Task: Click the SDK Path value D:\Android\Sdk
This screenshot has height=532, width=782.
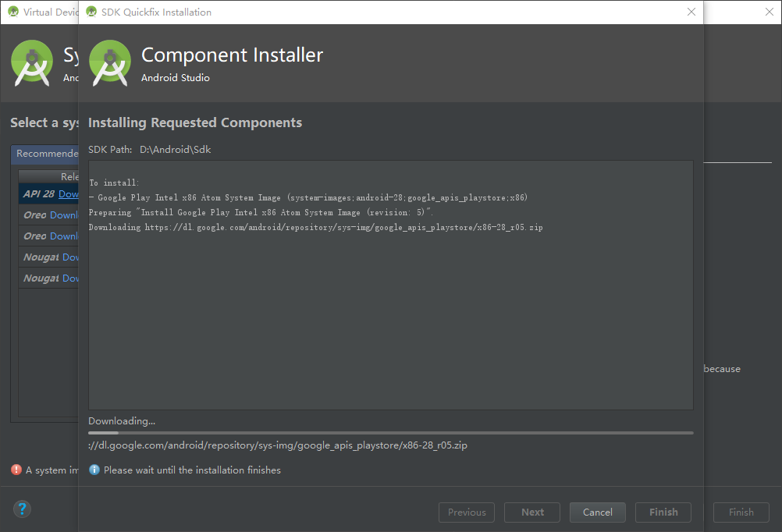Action: tap(175, 150)
